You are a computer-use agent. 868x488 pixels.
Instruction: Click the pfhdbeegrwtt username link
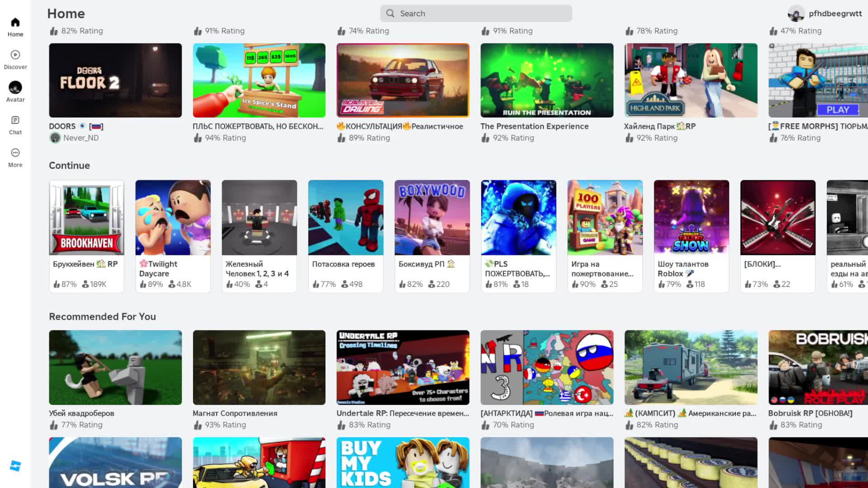click(x=835, y=14)
